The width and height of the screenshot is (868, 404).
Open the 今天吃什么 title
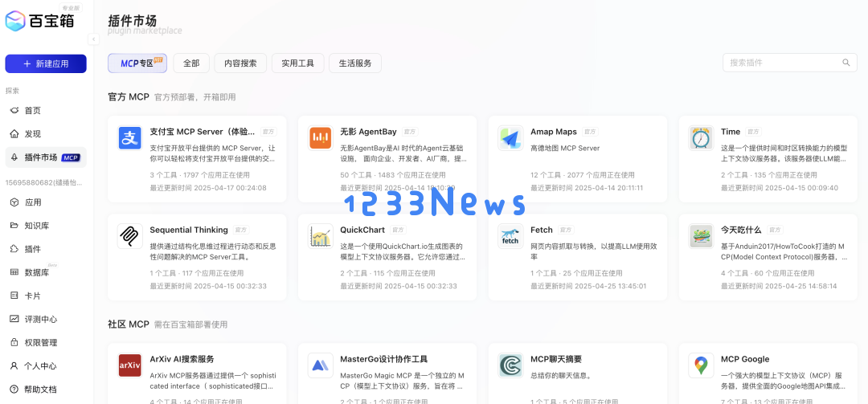741,230
